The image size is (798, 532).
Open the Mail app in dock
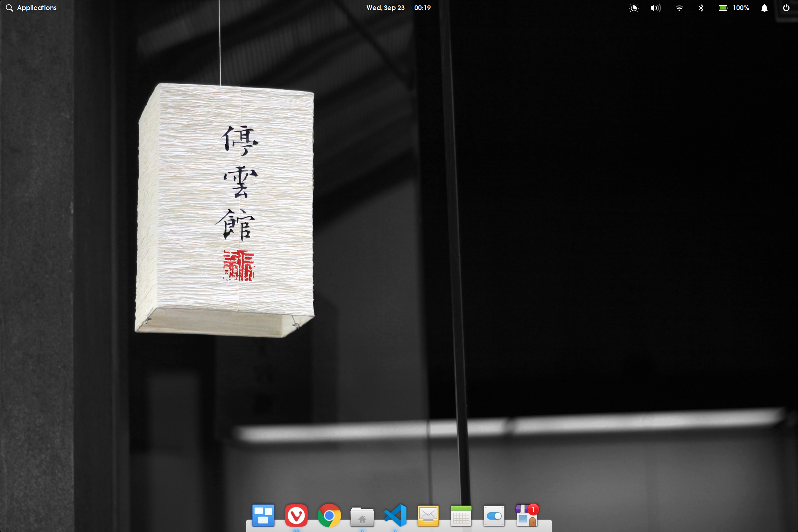[428, 516]
